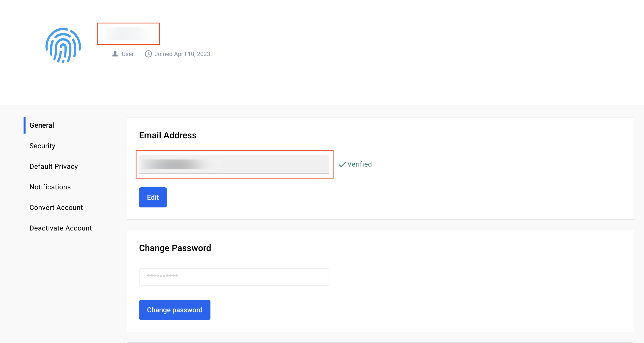Viewport: 644px width, 343px height.
Task: Click the clock icon near join date
Action: coord(148,54)
